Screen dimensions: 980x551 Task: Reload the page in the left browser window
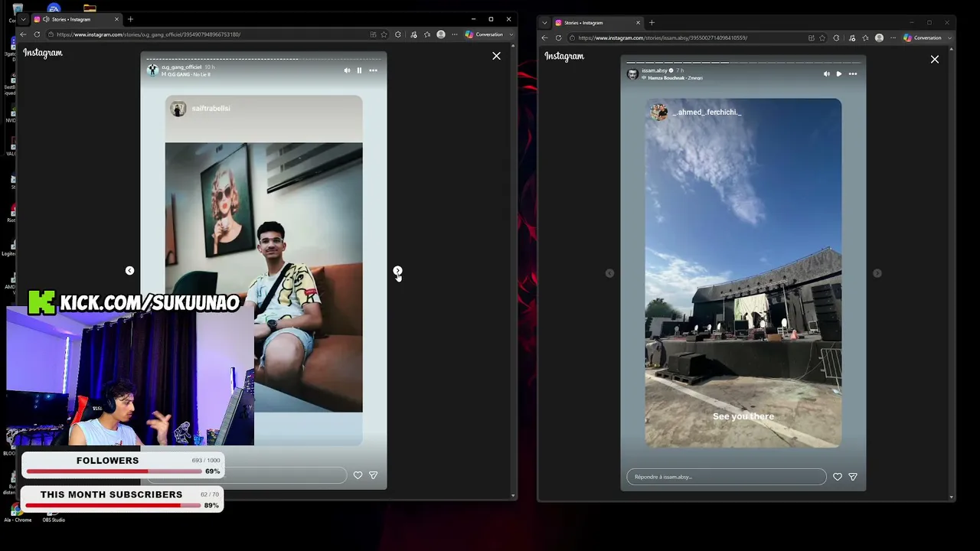pyautogui.click(x=37, y=34)
